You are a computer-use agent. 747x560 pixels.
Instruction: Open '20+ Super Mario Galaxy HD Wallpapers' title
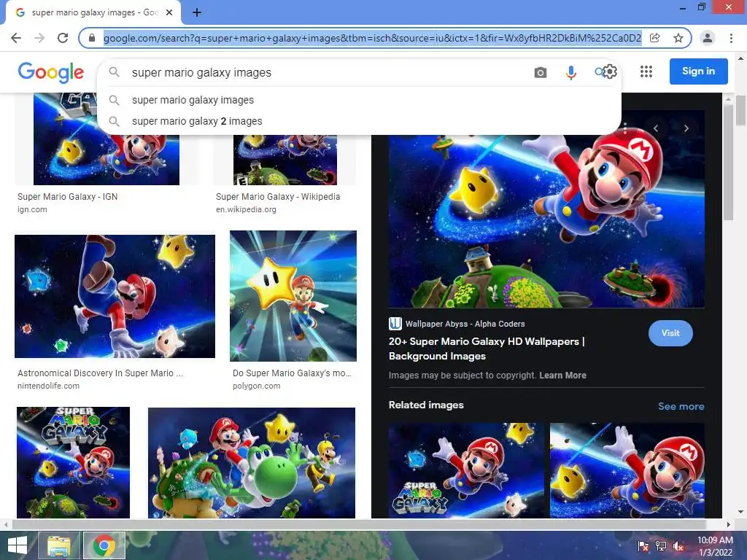click(487, 349)
